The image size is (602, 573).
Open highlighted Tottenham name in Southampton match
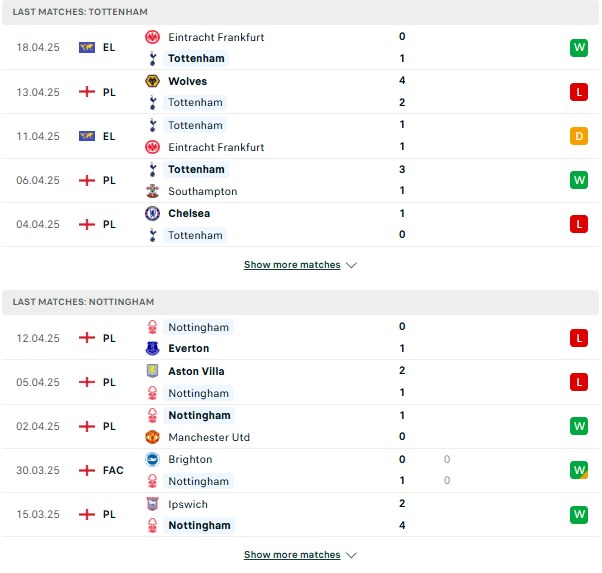point(196,169)
